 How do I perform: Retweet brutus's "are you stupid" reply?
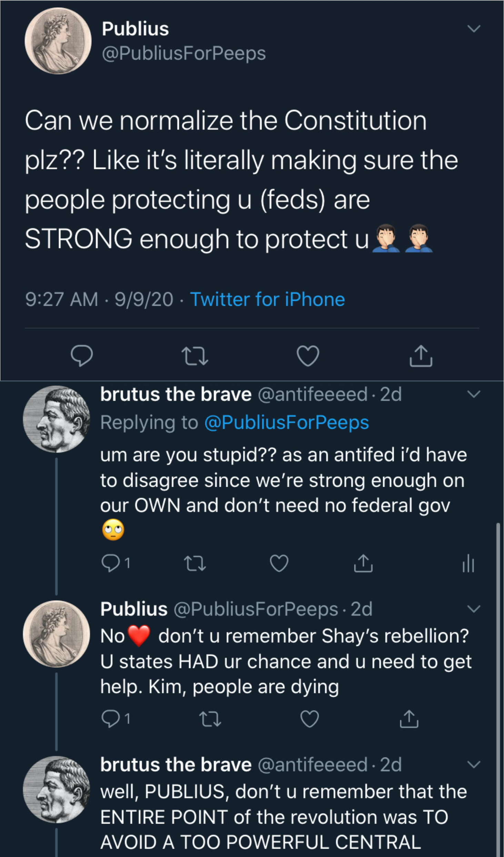(195, 563)
